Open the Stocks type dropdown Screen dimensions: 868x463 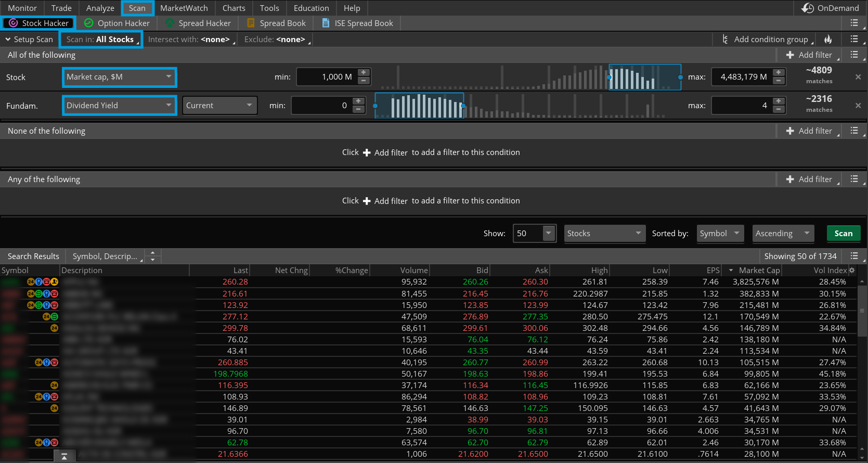(604, 233)
